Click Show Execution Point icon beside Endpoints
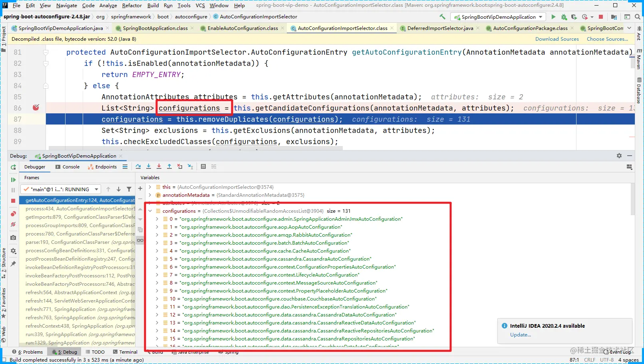Viewport: 644px width, 364px height. coord(125,166)
